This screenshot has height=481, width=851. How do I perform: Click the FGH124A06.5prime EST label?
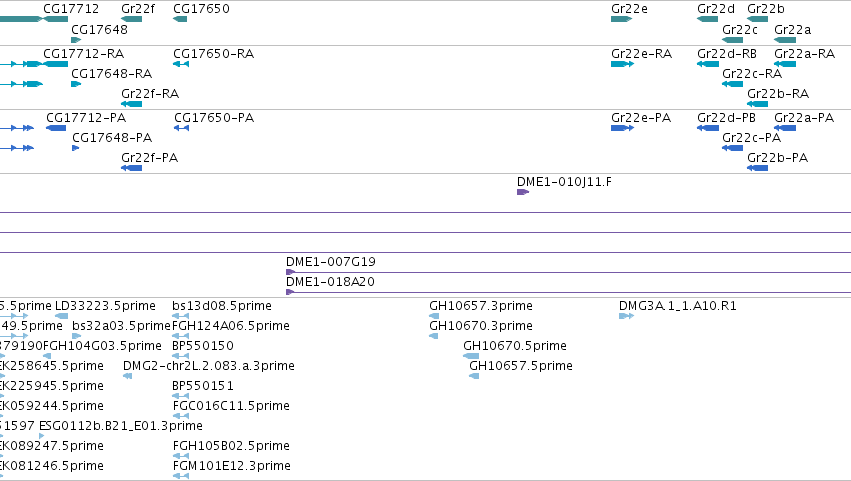tap(231, 326)
